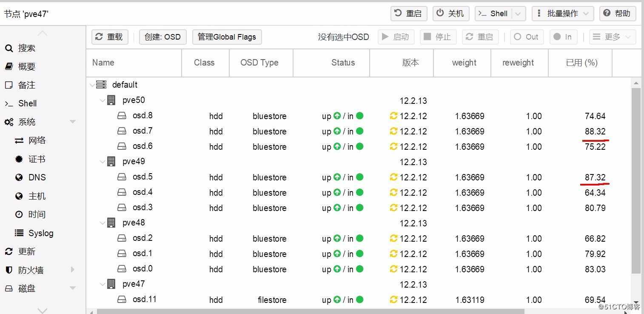The height and width of the screenshot is (314, 644).
Task: Sort by the weight column header
Action: pyautogui.click(x=462, y=63)
